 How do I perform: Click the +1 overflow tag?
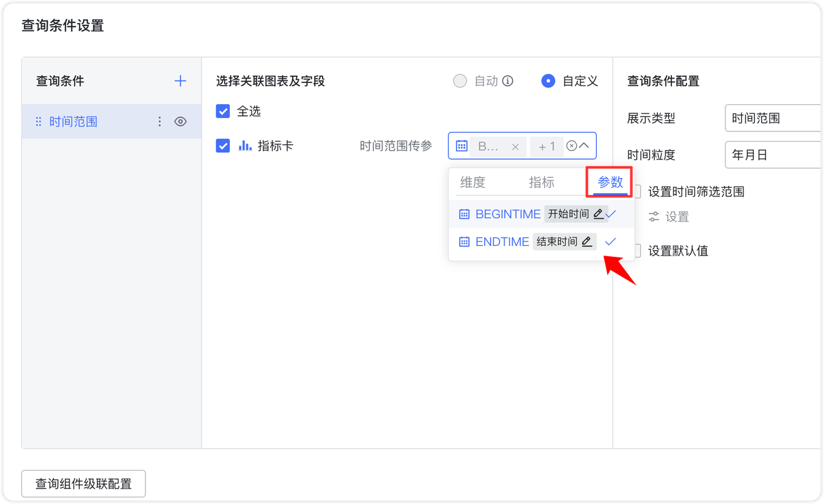tap(547, 147)
